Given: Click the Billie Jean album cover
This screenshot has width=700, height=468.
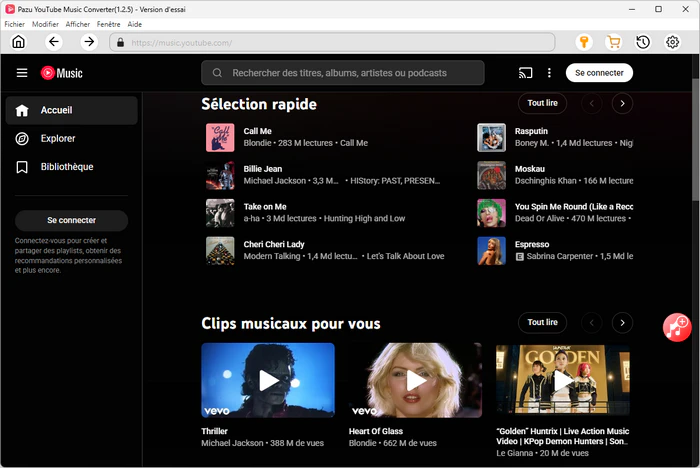Looking at the screenshot, I should click(x=220, y=176).
